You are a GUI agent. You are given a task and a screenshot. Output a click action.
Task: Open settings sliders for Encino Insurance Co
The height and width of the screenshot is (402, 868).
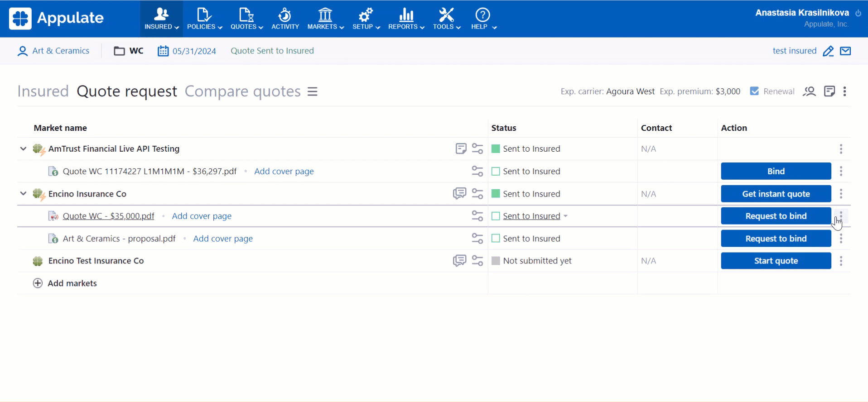coord(477,193)
